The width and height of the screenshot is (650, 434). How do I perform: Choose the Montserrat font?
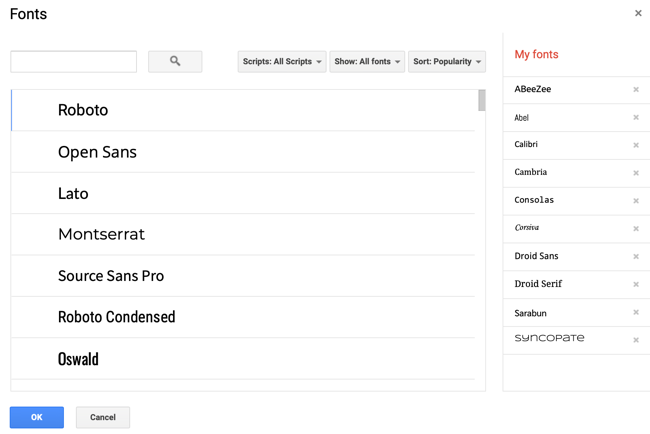tap(101, 235)
